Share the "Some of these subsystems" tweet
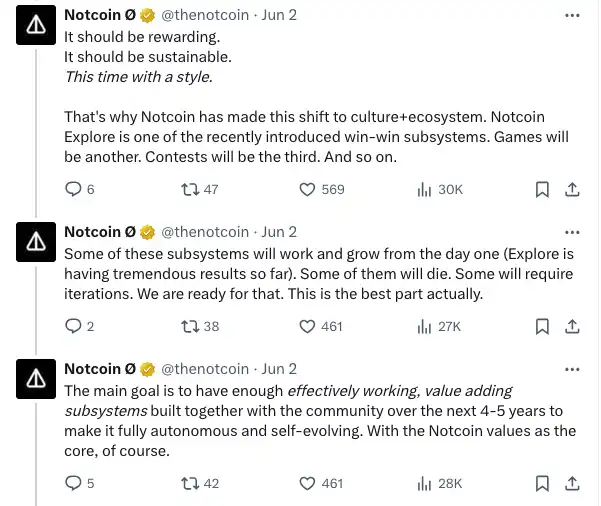The image size is (601, 506). 572,326
